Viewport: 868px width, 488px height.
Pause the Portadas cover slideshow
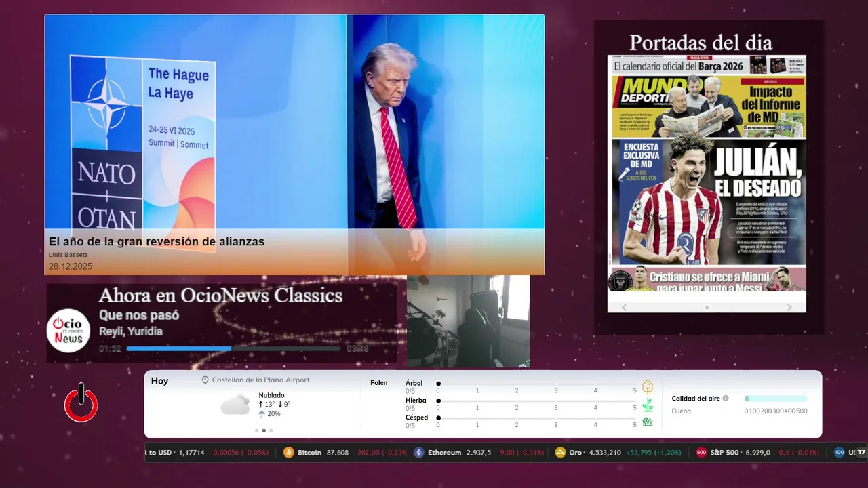pos(707,308)
